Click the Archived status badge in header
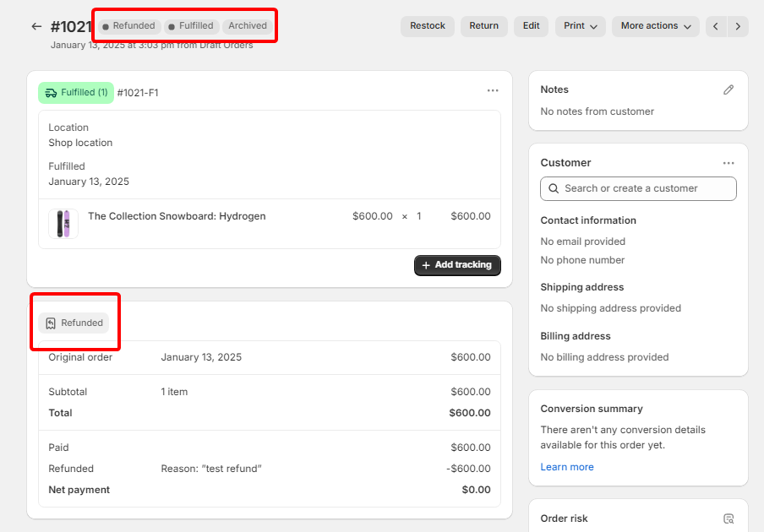 click(x=248, y=26)
